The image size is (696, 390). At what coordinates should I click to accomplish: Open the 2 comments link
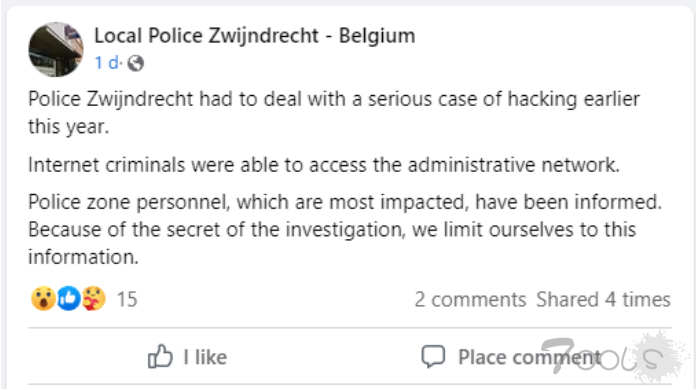click(x=470, y=299)
